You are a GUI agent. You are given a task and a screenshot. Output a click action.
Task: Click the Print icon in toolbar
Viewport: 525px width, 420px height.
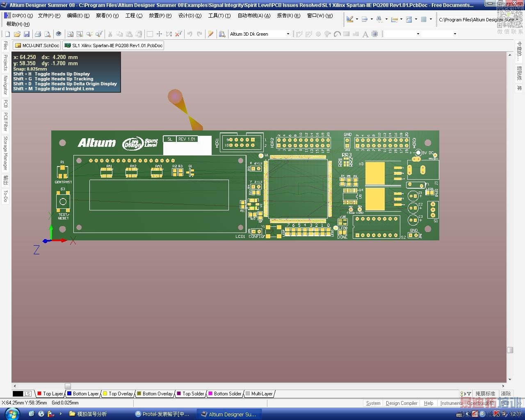tap(38, 34)
